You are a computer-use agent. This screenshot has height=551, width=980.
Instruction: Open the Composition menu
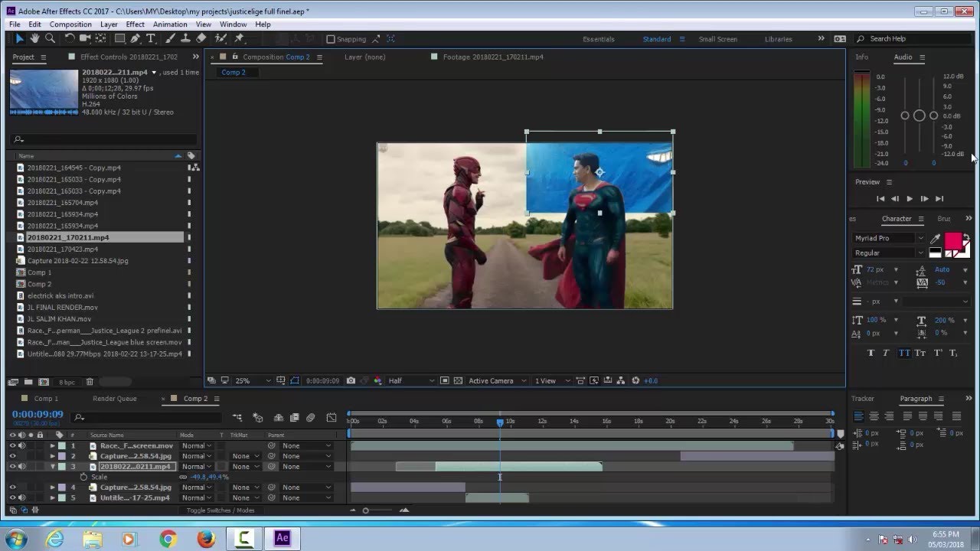(70, 24)
